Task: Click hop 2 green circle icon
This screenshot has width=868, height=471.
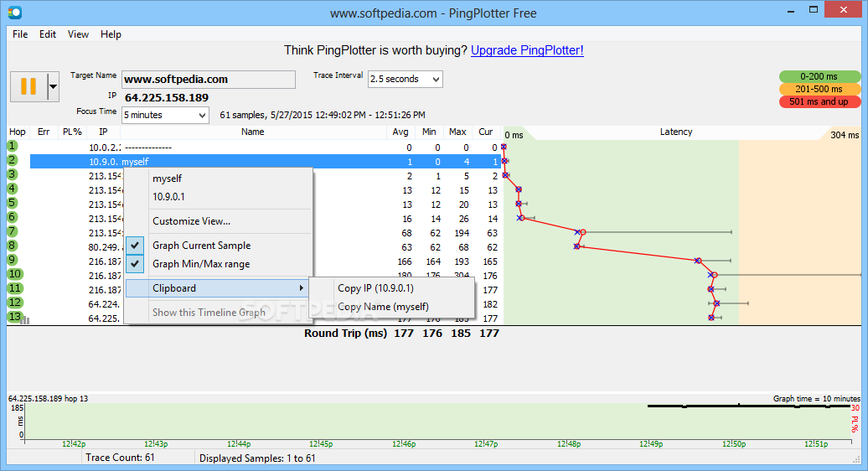Action: tap(13, 161)
